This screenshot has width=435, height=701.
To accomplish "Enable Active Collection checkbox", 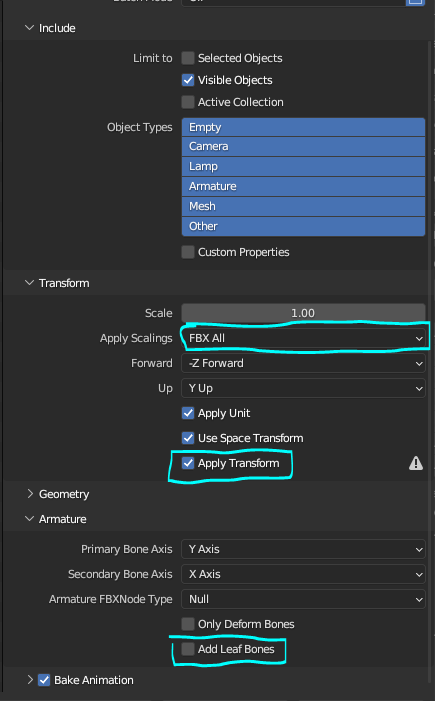I will tap(188, 102).
